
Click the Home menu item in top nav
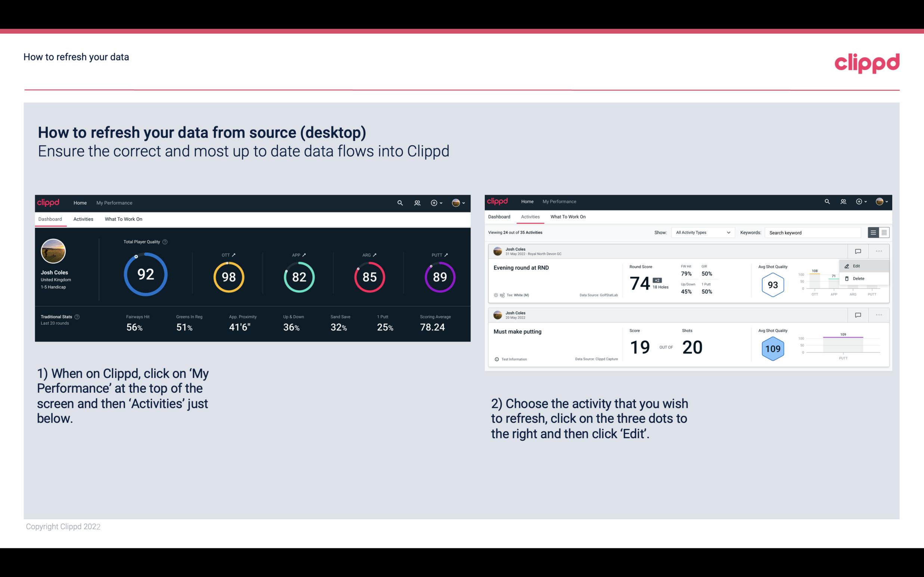(x=79, y=203)
